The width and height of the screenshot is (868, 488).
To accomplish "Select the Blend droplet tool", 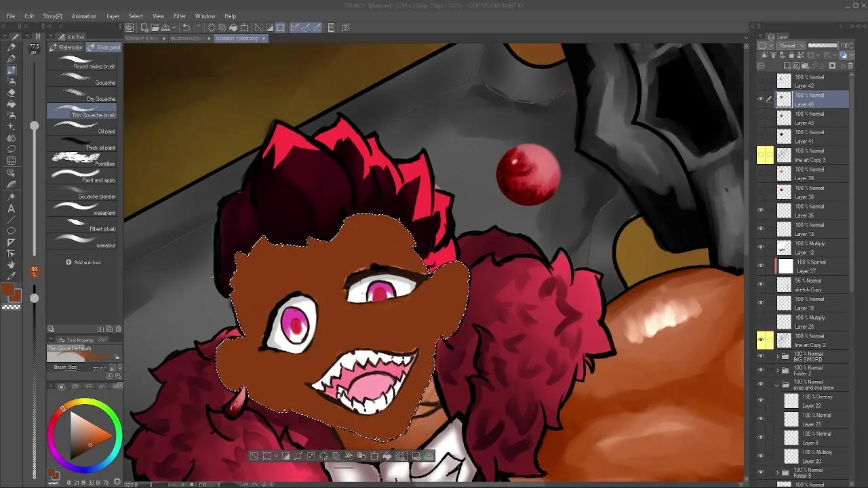I will click(12, 138).
